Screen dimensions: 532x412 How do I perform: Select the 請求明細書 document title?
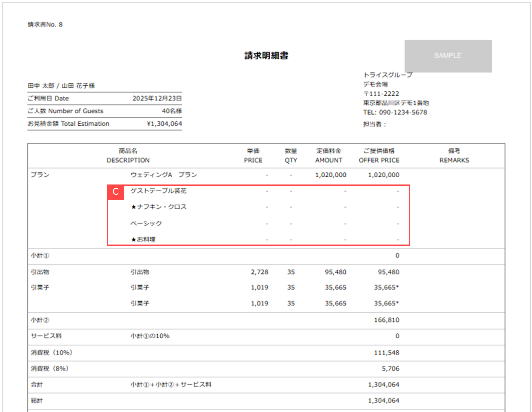point(266,55)
